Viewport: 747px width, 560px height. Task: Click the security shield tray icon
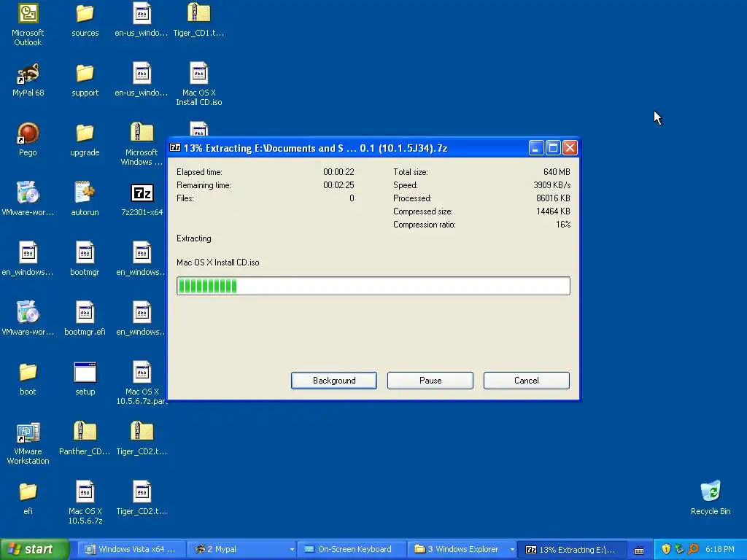(666, 549)
